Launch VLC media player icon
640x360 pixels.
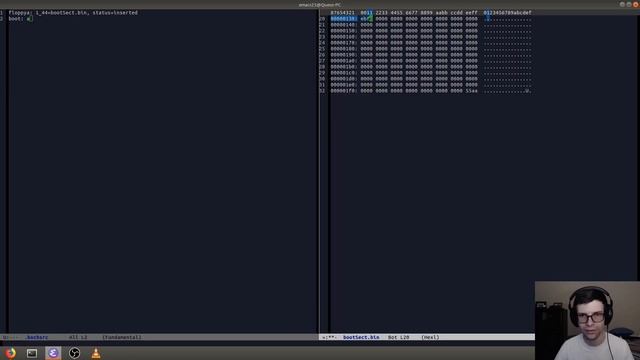tap(96, 353)
